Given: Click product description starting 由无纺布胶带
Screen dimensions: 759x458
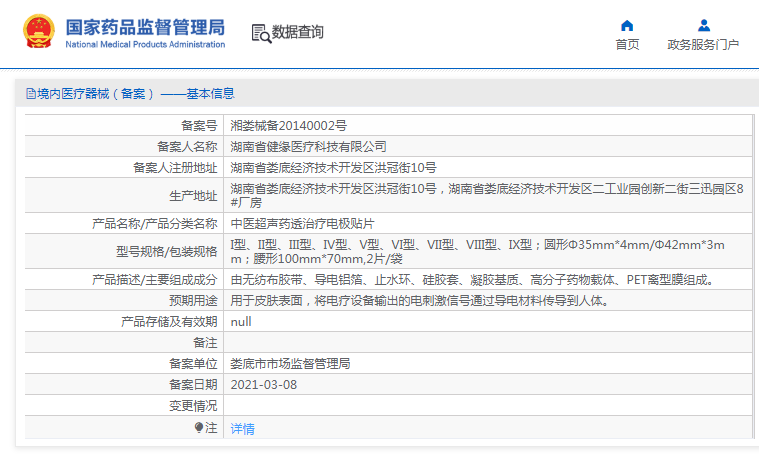Looking at the screenshot, I should [x=473, y=280].
